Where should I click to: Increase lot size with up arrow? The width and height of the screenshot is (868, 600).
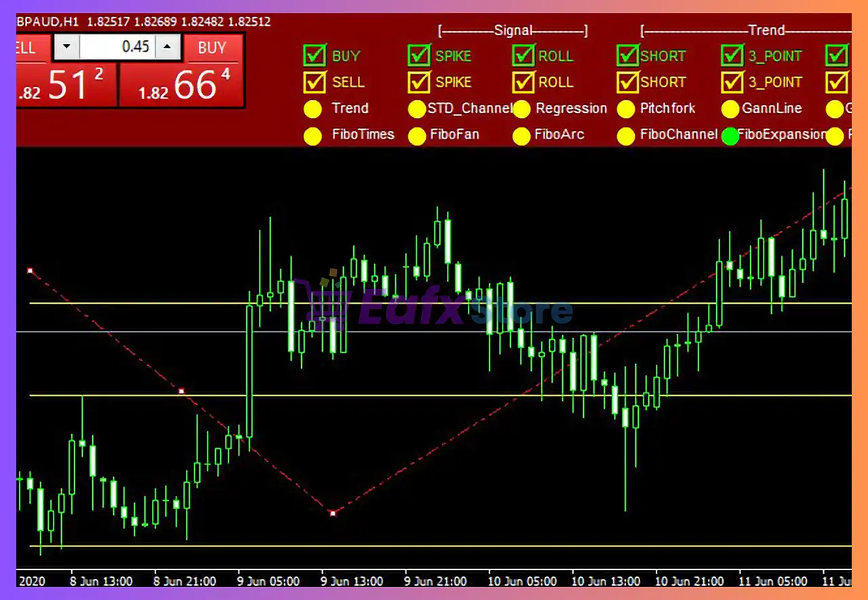(167, 47)
